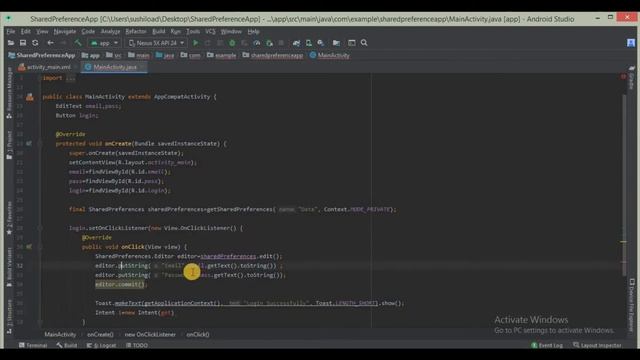
Task: Open the Terminal tool window
Action: [x=33, y=345]
